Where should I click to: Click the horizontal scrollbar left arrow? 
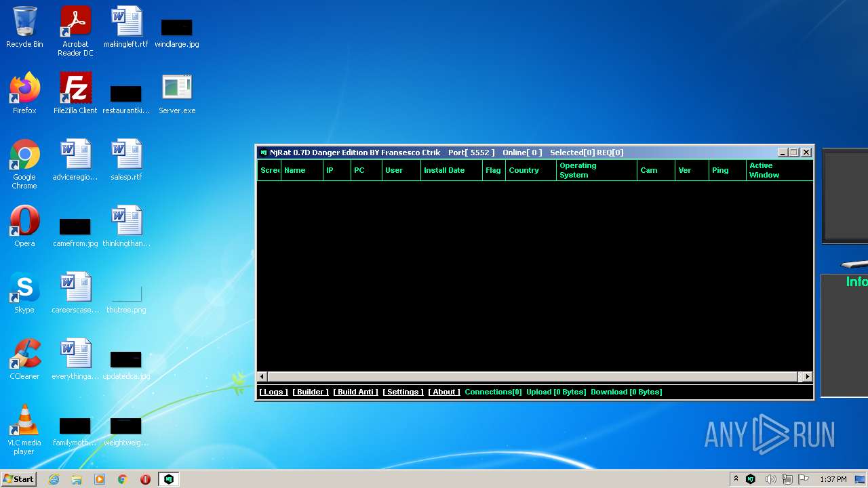262,376
